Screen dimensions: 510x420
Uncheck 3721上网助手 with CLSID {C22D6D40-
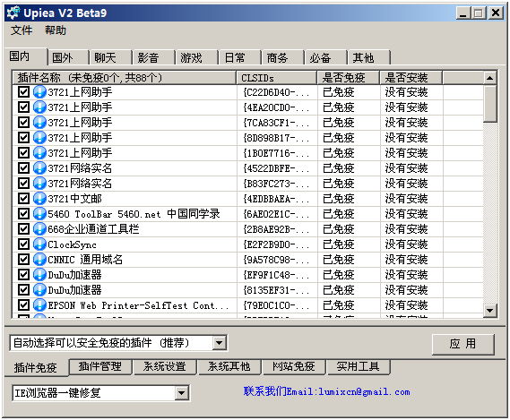click(x=23, y=92)
